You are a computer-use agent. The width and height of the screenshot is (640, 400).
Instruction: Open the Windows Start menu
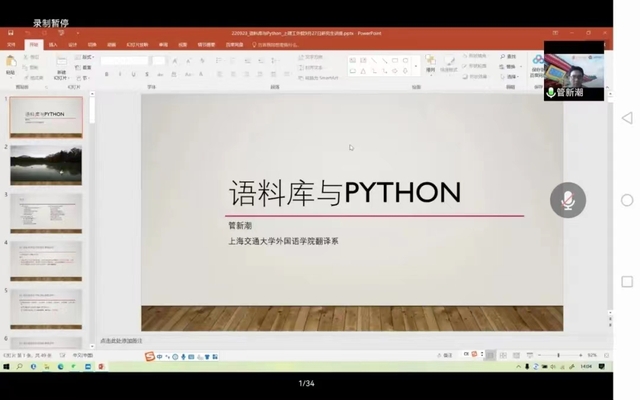(6, 367)
